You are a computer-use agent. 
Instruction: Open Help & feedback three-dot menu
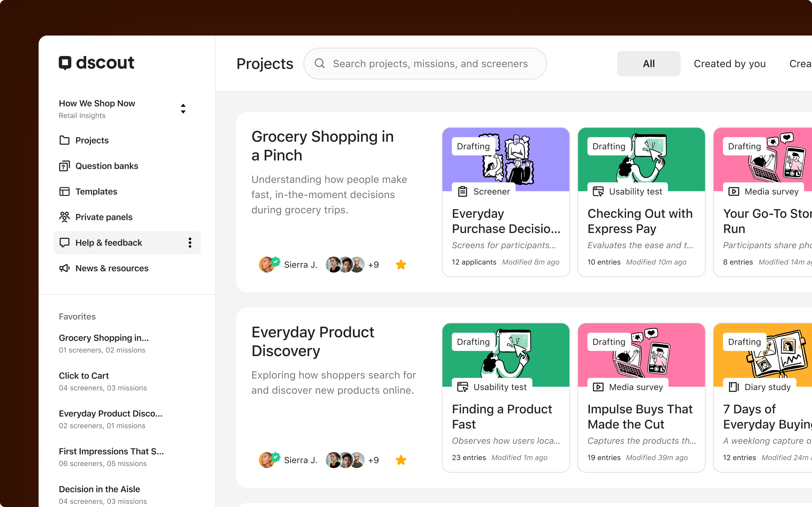pyautogui.click(x=190, y=242)
